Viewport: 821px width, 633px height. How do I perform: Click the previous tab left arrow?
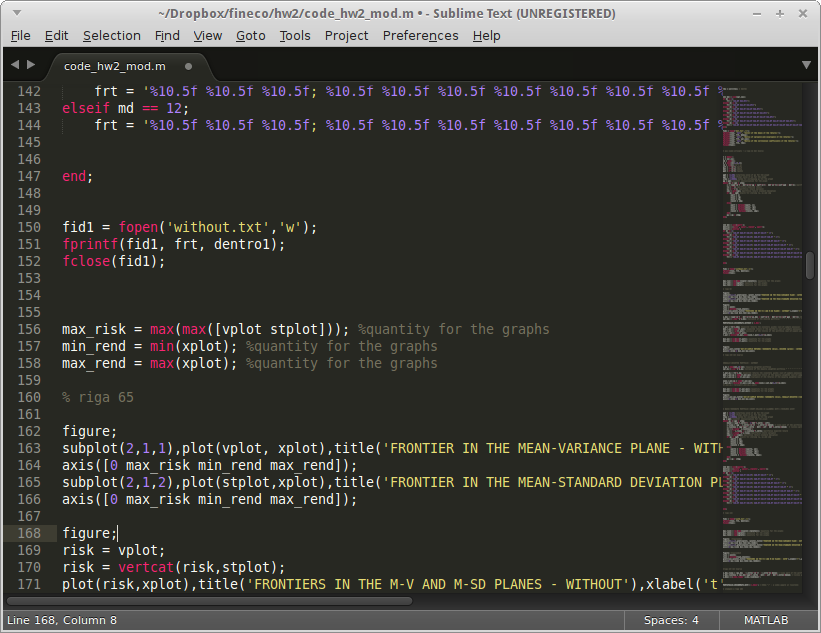pos(14,65)
